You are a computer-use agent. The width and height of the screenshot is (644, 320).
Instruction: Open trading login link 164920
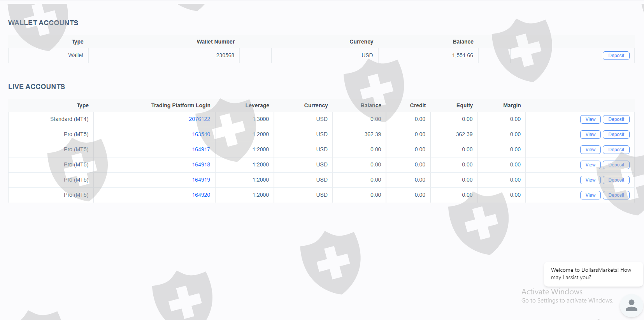[201, 195]
